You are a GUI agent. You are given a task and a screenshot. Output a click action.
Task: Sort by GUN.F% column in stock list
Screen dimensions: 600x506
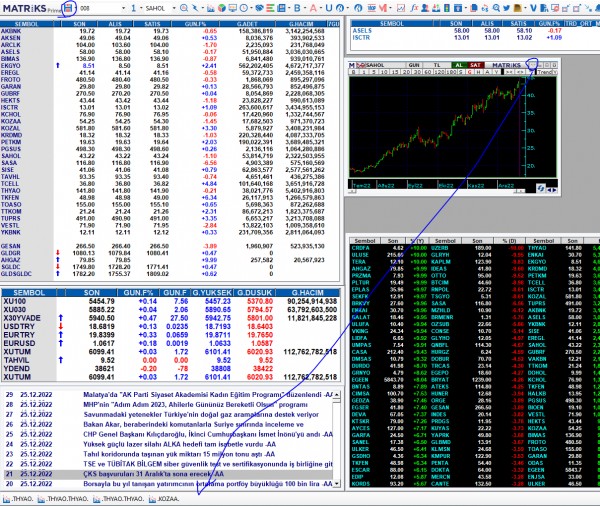coord(195,24)
